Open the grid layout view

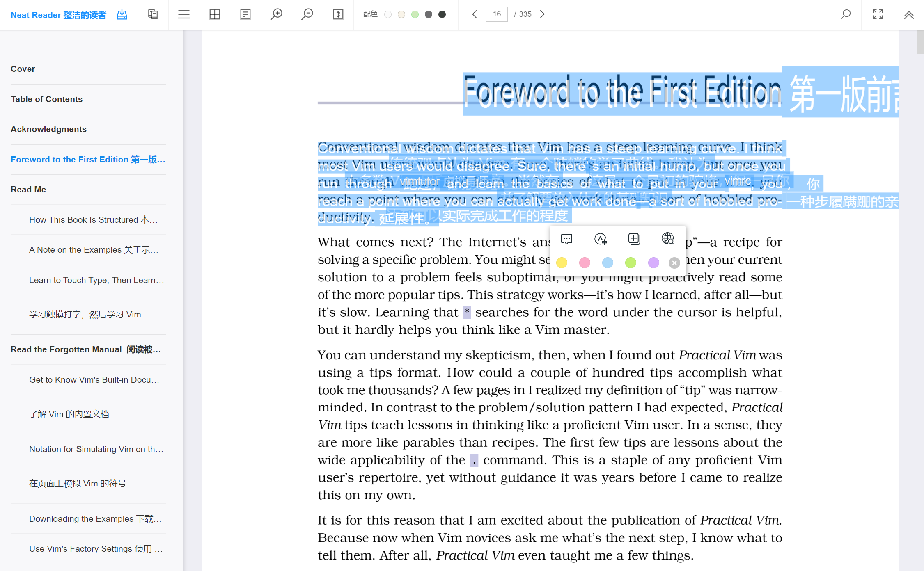[x=215, y=14]
